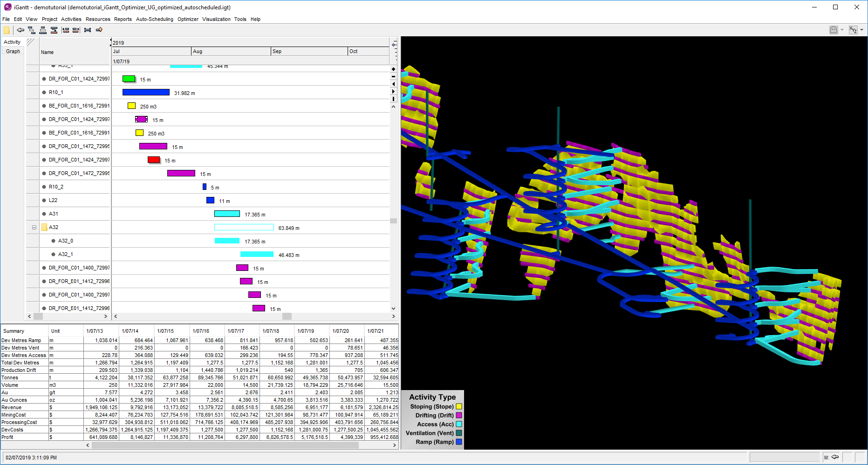Click the bar with corner handles icon

coord(88,30)
